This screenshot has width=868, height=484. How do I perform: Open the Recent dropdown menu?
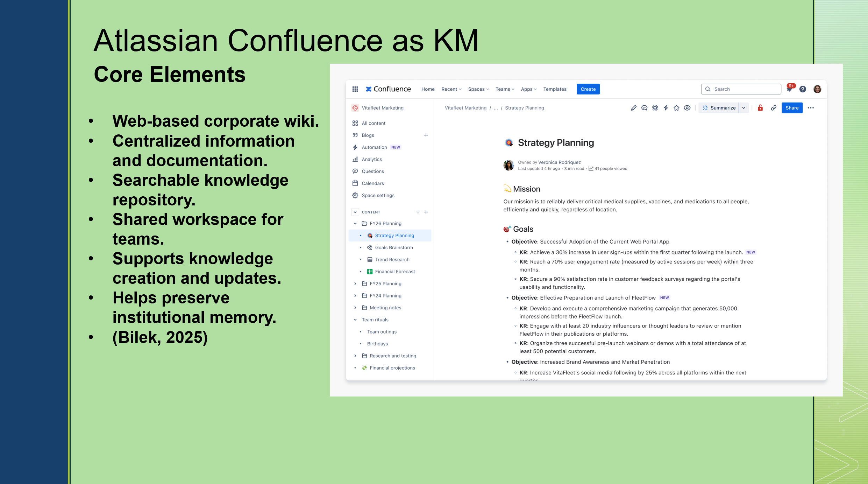(x=451, y=89)
